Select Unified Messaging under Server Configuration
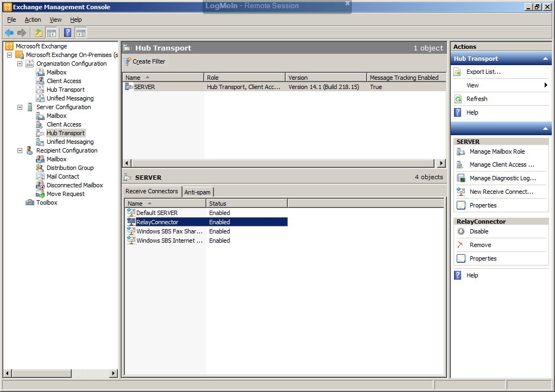This screenshot has height=392, width=555. 70,142
